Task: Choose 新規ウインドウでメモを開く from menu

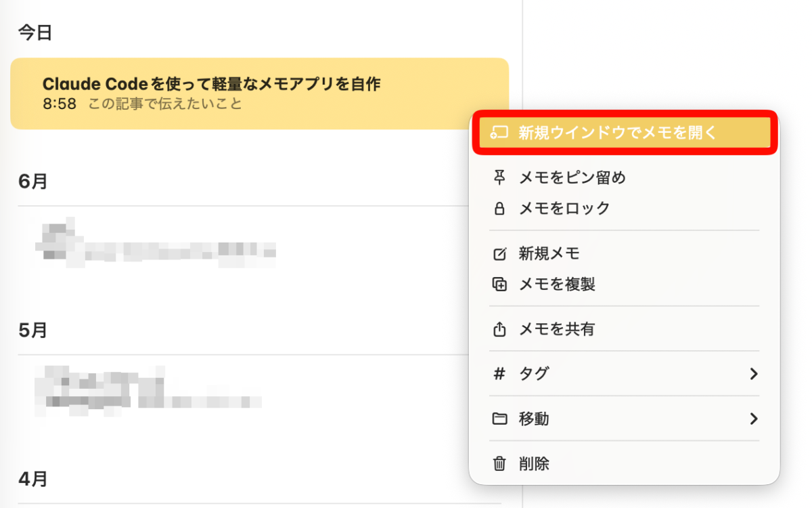Action: [624, 132]
